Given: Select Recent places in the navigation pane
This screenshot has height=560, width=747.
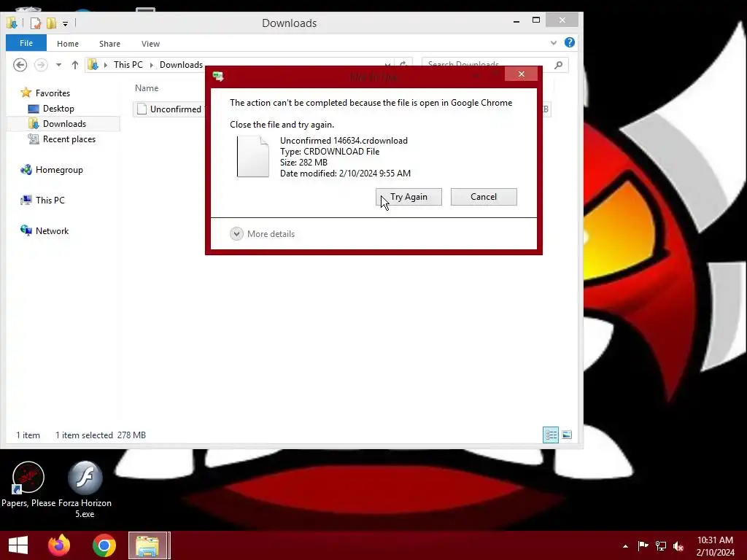Looking at the screenshot, I should click(x=69, y=139).
